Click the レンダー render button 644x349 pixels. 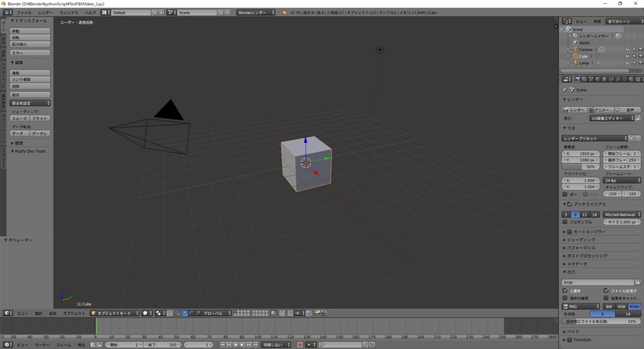pyautogui.click(x=574, y=109)
